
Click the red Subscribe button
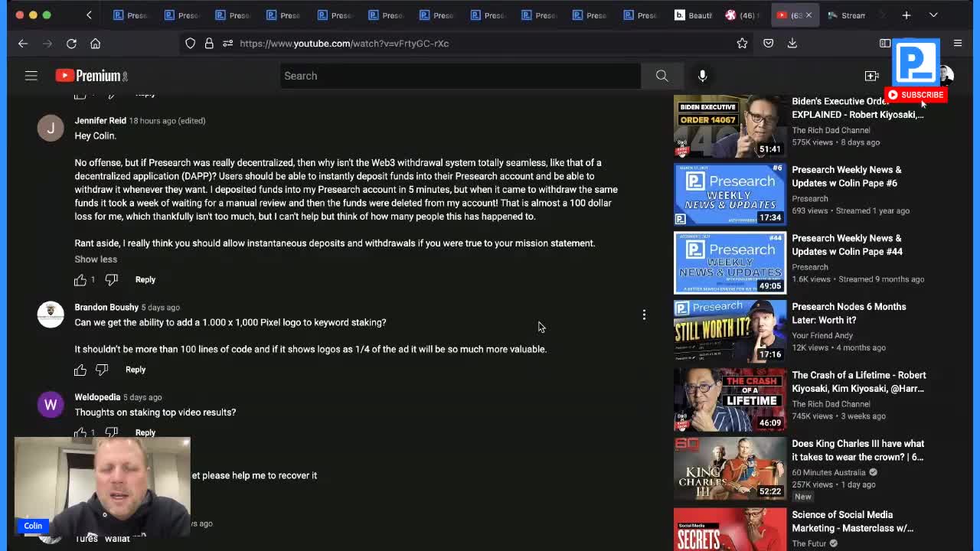coord(916,95)
